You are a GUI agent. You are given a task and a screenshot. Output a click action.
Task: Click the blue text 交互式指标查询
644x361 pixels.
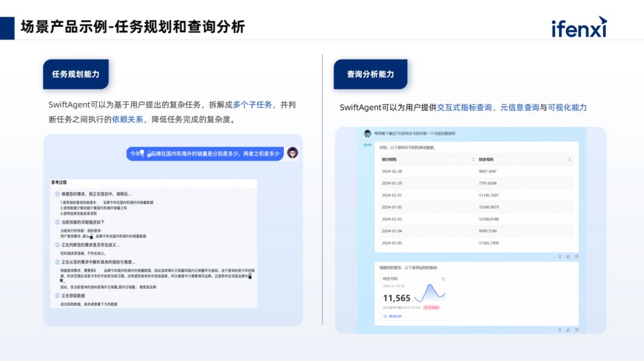pyautogui.click(x=464, y=107)
